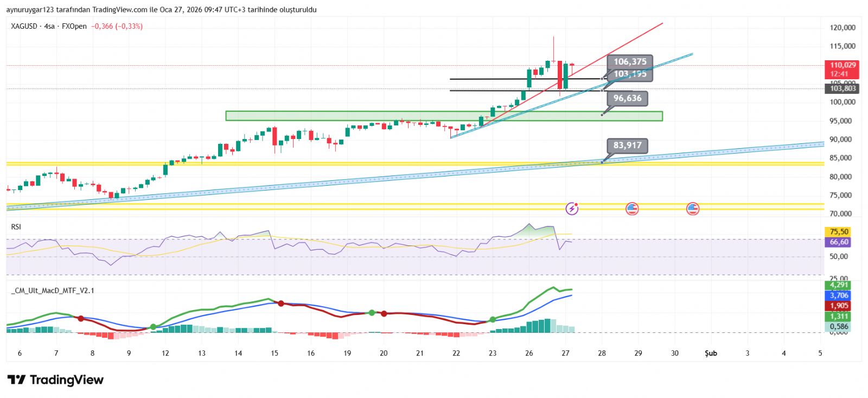Click the gray 103,803 price axis label
Viewport: 868px width, 398px height.
coord(842,89)
